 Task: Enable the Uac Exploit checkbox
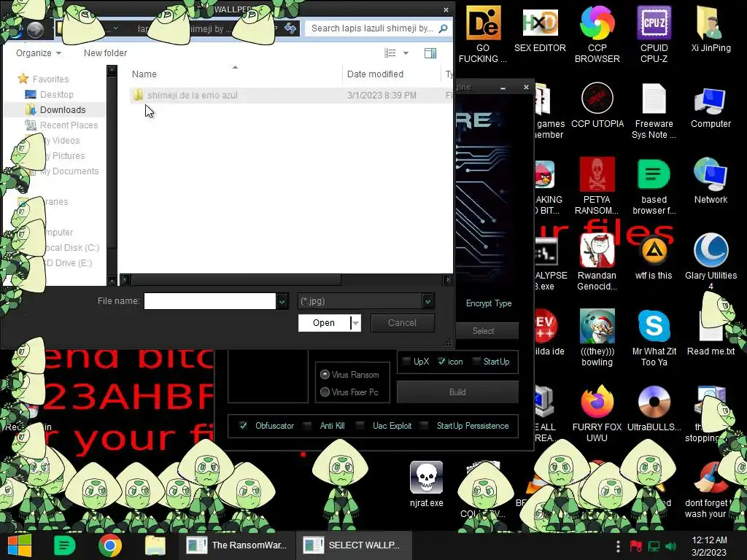pos(360,426)
